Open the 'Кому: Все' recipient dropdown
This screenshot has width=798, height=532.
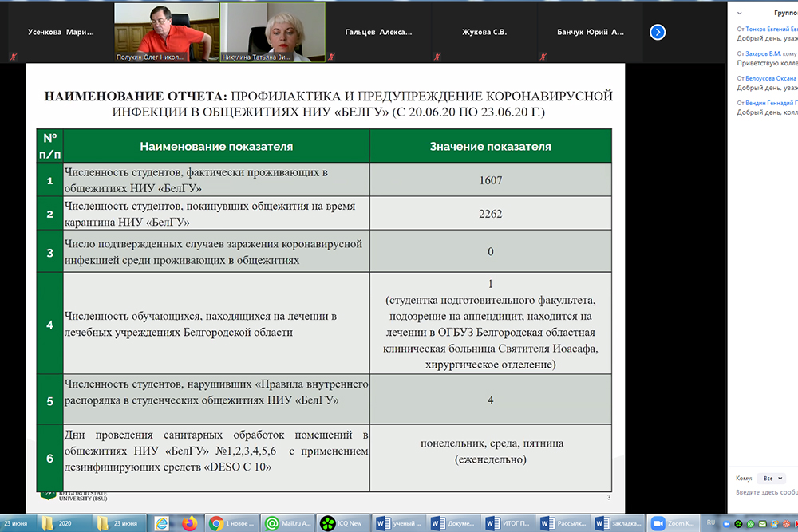coord(772,479)
